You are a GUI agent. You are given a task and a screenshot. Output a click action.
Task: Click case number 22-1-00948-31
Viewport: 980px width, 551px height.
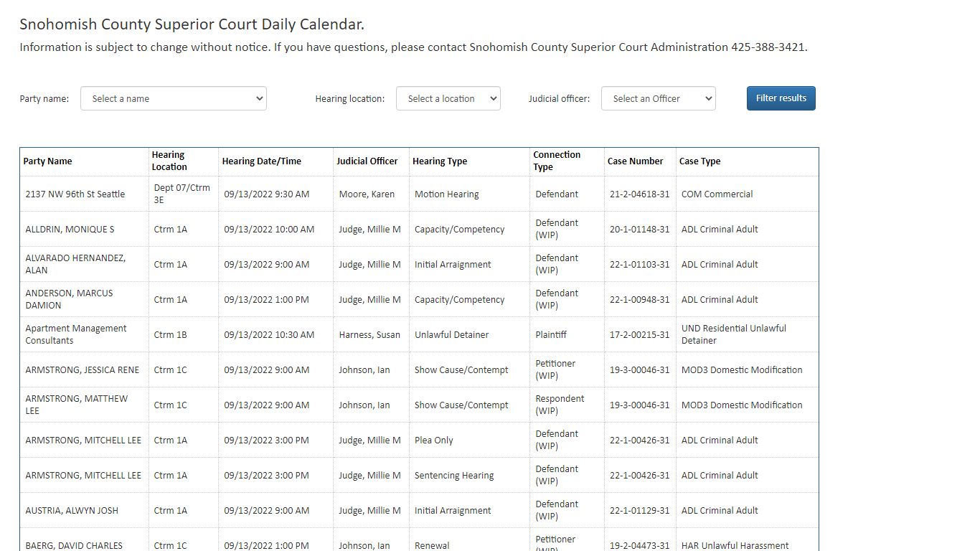point(640,300)
